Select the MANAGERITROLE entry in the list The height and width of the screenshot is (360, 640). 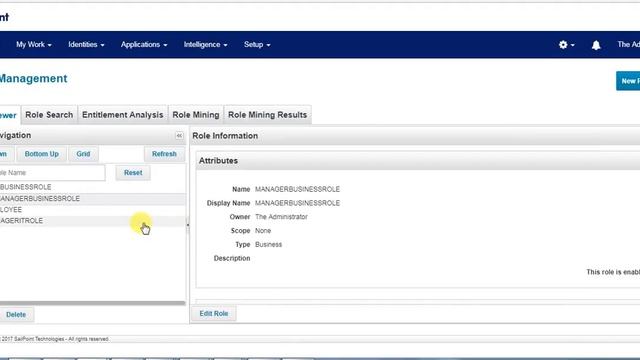point(92,221)
